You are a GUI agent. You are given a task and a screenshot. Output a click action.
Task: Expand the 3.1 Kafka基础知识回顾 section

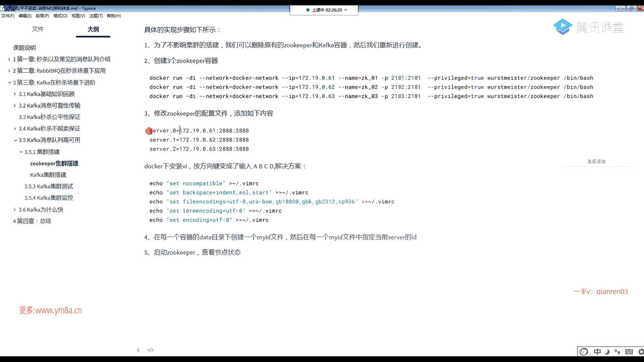tap(15, 94)
